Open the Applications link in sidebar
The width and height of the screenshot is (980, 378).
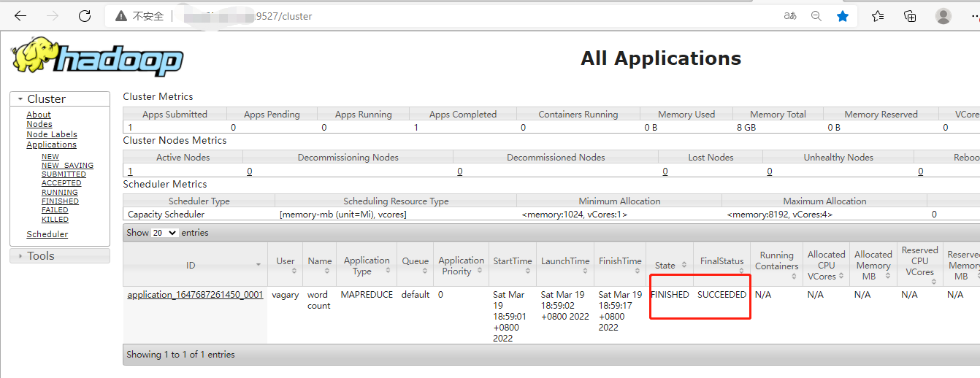tap(51, 144)
